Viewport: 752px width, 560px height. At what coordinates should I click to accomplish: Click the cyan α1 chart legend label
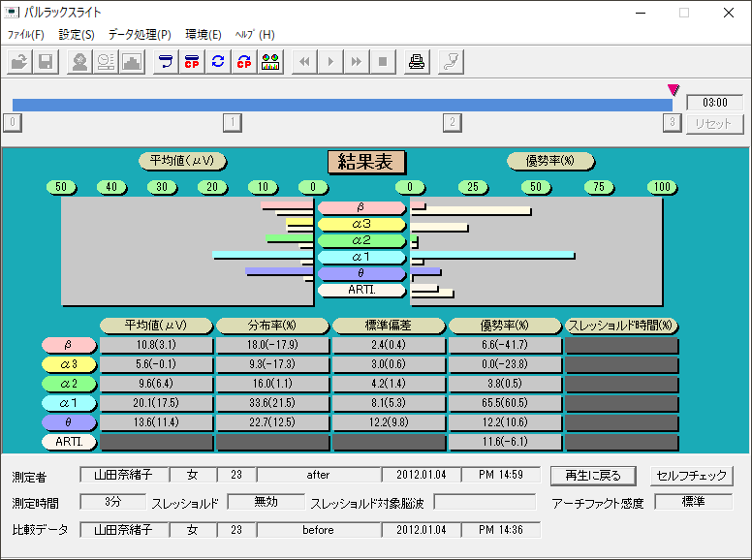click(x=361, y=257)
